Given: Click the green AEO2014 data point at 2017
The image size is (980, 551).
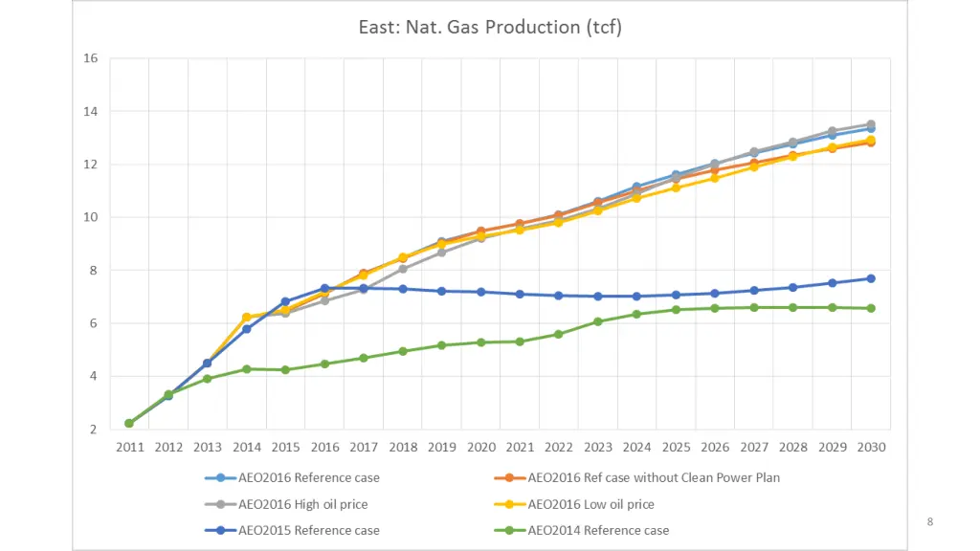Looking at the screenshot, I should coord(364,358).
